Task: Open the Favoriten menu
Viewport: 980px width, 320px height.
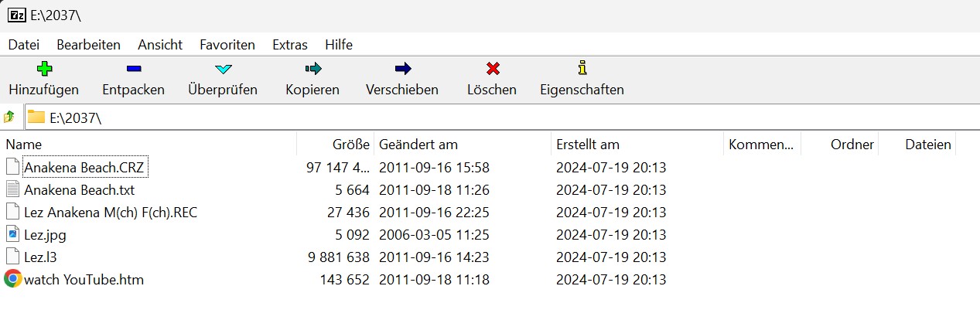Action: 227,44
